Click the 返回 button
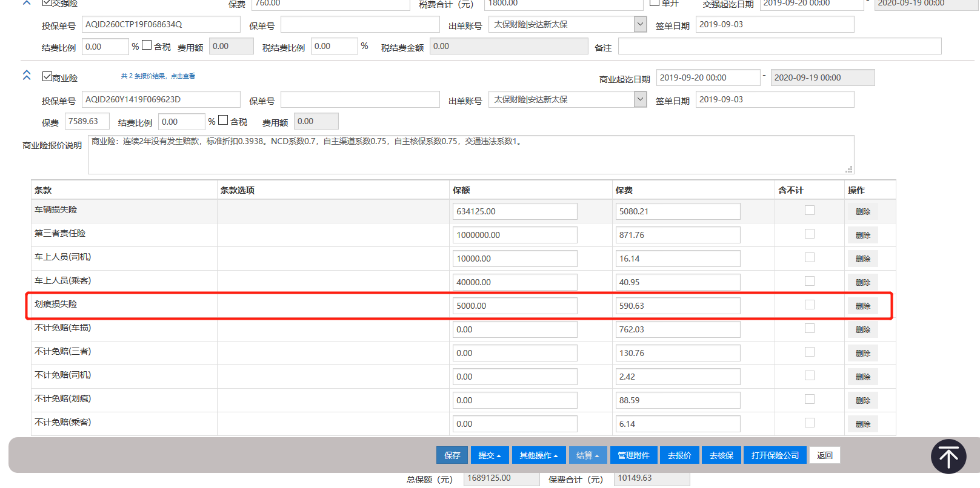 pyautogui.click(x=824, y=455)
